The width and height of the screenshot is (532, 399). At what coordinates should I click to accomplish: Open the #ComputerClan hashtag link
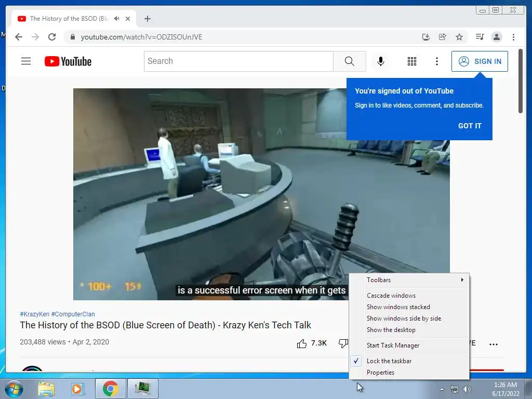[x=73, y=314]
